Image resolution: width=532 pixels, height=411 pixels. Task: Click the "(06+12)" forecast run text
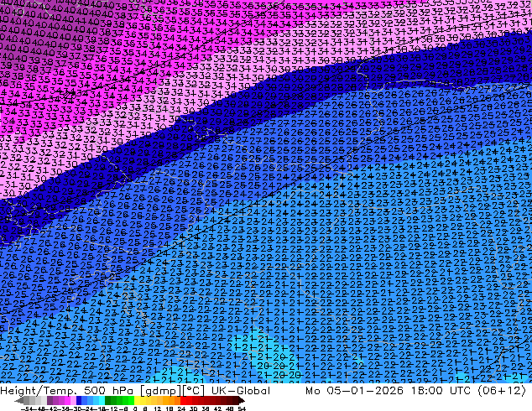(x=502, y=390)
